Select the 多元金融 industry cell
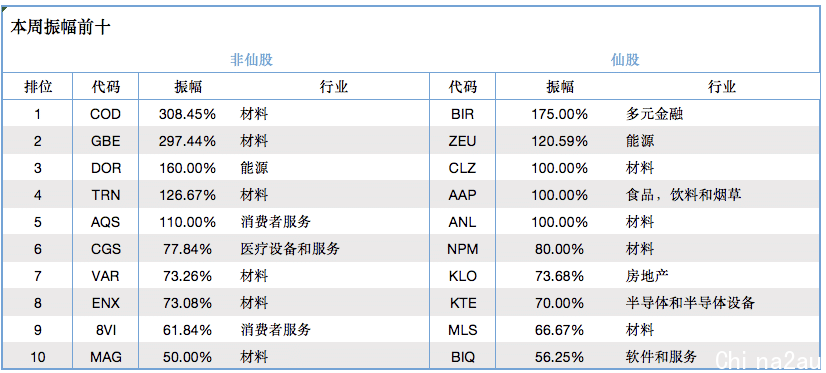This screenshot has width=826, height=373. click(x=654, y=114)
